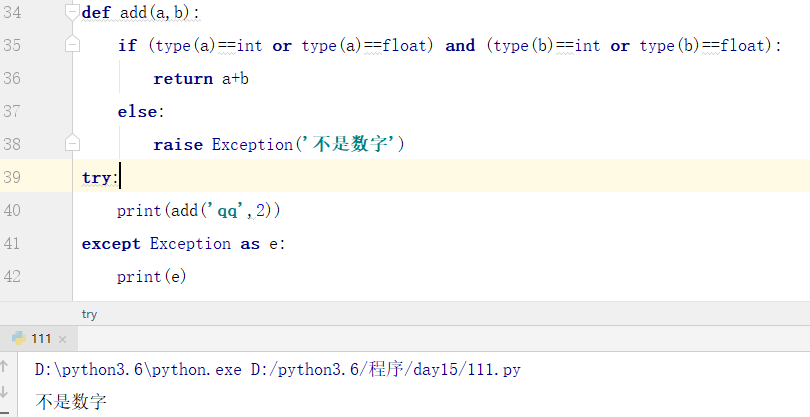Click the 'except' keyword on line 41
Screen dimensions: 810x417
tap(111, 244)
